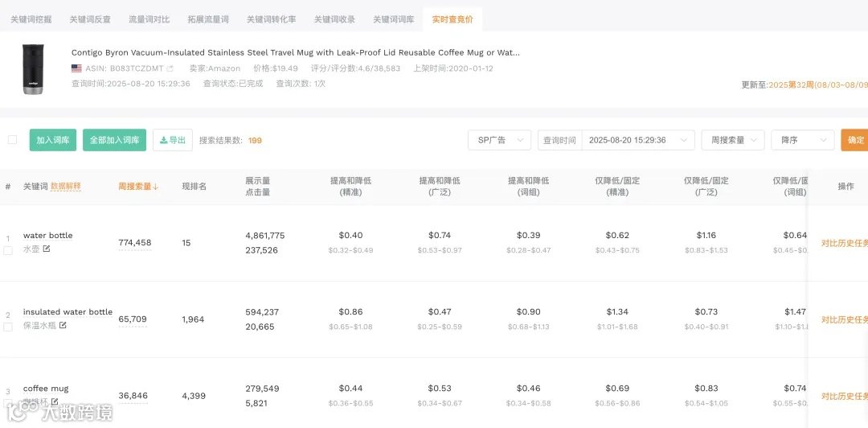Viewport: 868px width, 428px height.
Task: Click the 2025第32周 update date text
Action: pos(817,84)
